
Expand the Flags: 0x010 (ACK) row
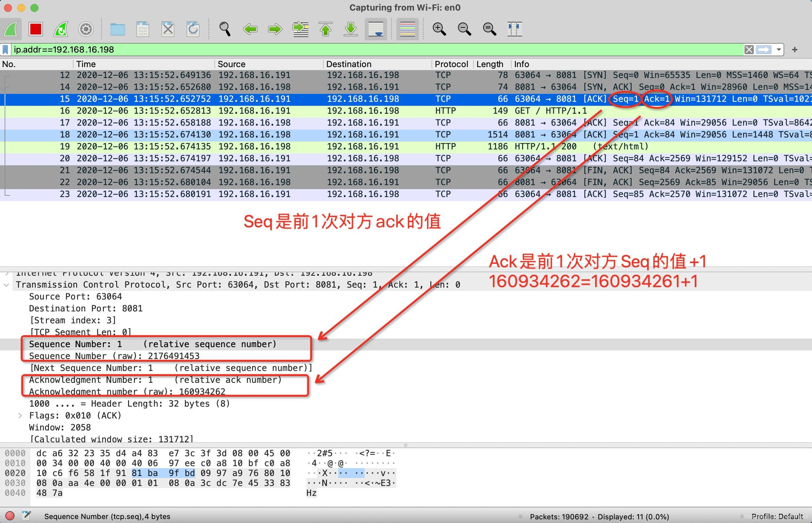20,416
